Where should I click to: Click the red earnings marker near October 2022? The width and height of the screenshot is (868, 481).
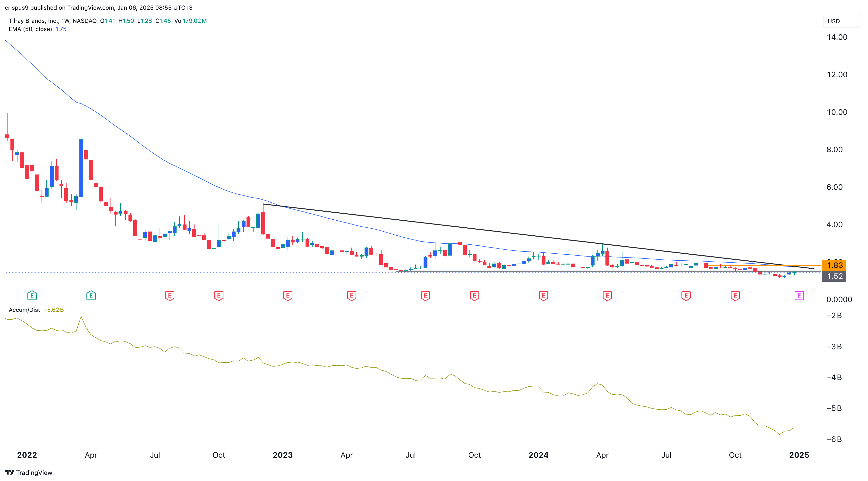coord(219,296)
